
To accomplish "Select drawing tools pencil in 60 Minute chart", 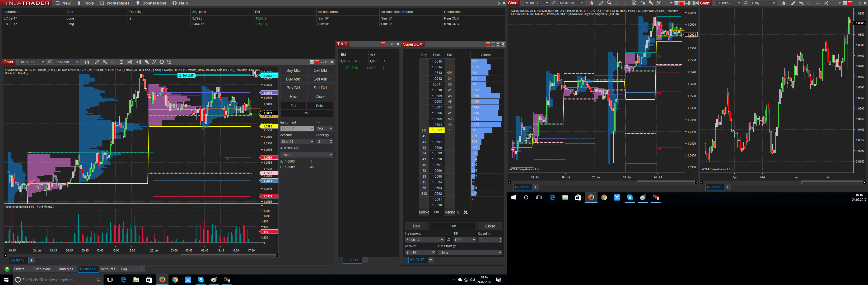I will pyautogui.click(x=601, y=3).
